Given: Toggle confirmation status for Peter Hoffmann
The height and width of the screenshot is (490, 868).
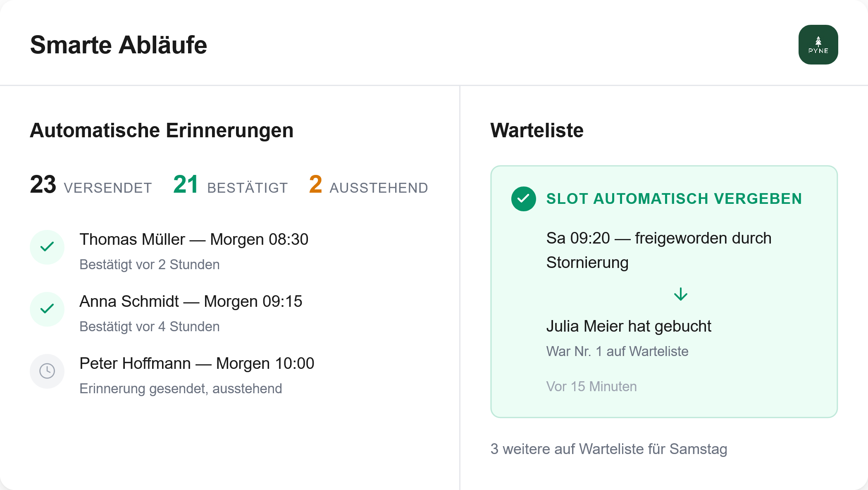Looking at the screenshot, I should [x=47, y=371].
